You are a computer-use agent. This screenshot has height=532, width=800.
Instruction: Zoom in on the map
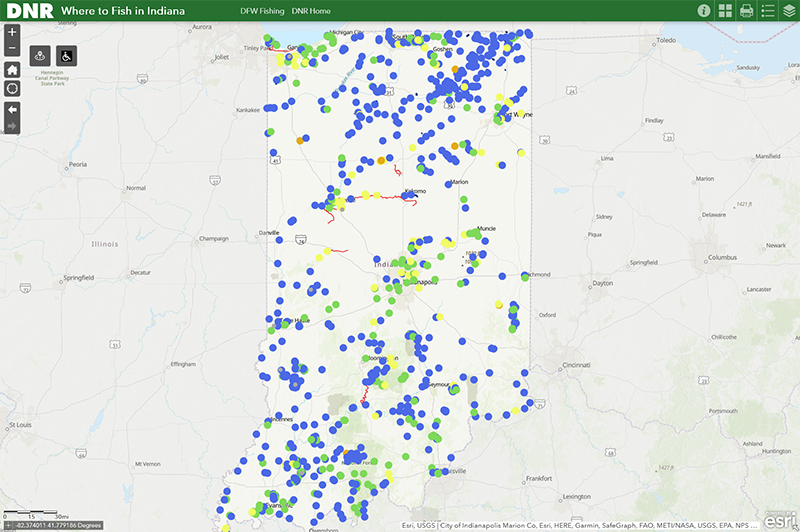pyautogui.click(x=12, y=32)
